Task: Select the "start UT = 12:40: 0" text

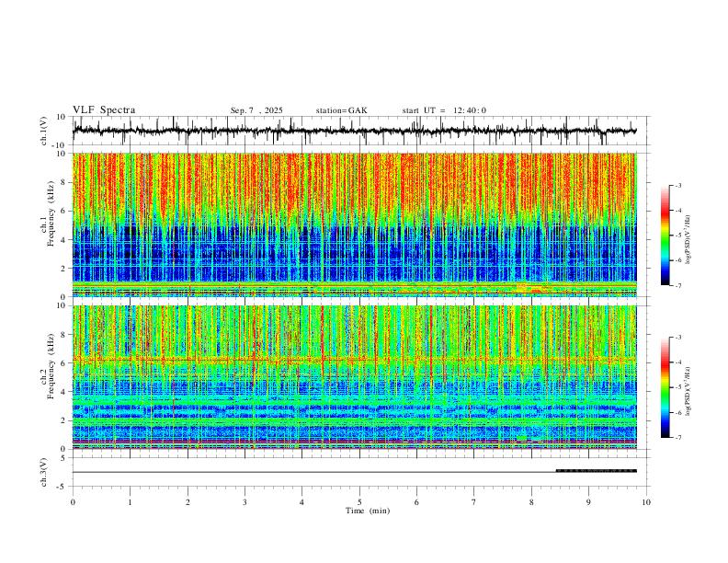Action: click(x=444, y=110)
